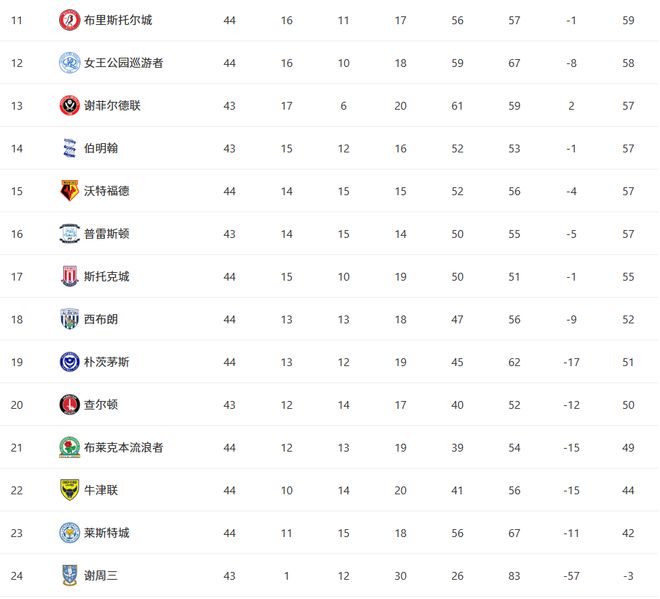Click the Blackburn Rovers (布莱克本流浪者) crest
The height and width of the screenshot is (599, 660).
(x=69, y=447)
